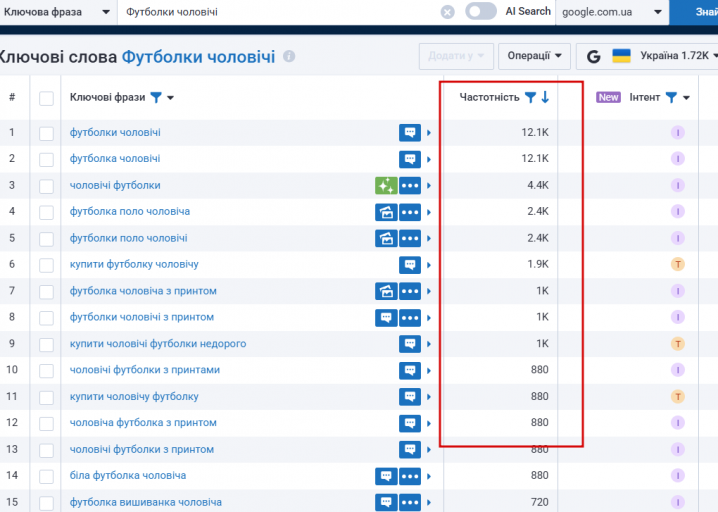Open dropdown arrow next to Ключові фрази filter
Image resolution: width=718 pixels, height=512 pixels.
pos(170,98)
